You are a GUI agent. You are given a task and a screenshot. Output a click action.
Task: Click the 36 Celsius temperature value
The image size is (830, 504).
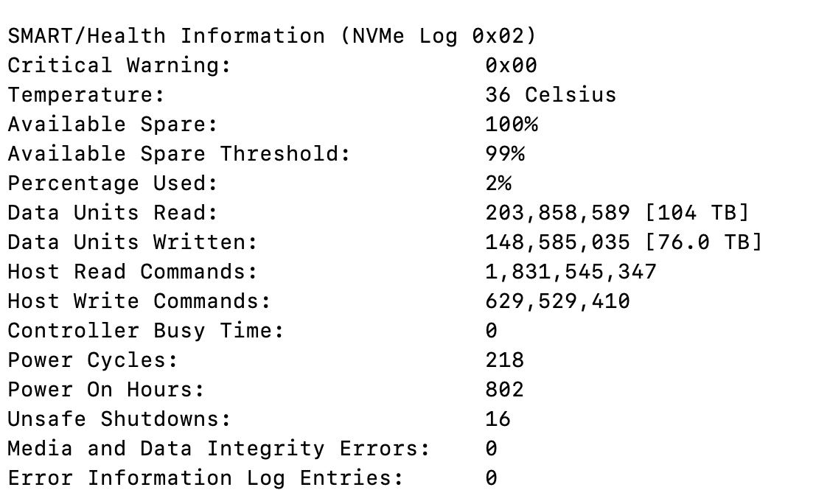551,95
